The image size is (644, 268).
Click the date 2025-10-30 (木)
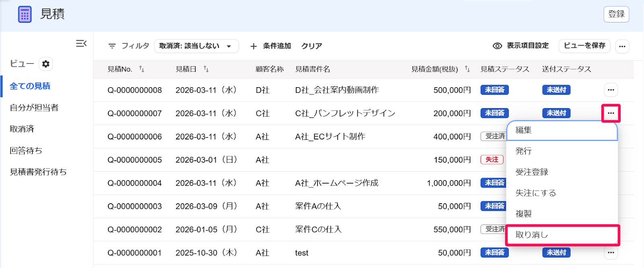[206, 253]
